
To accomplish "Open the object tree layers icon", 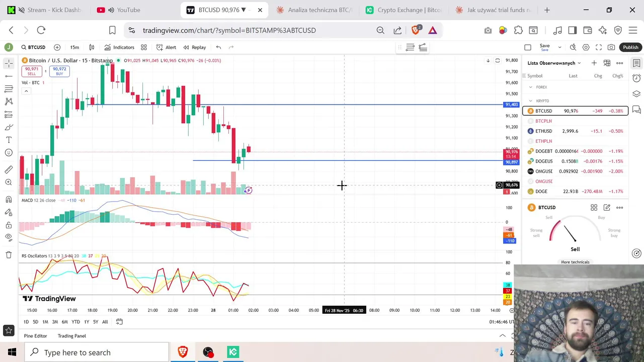I will tap(636, 94).
